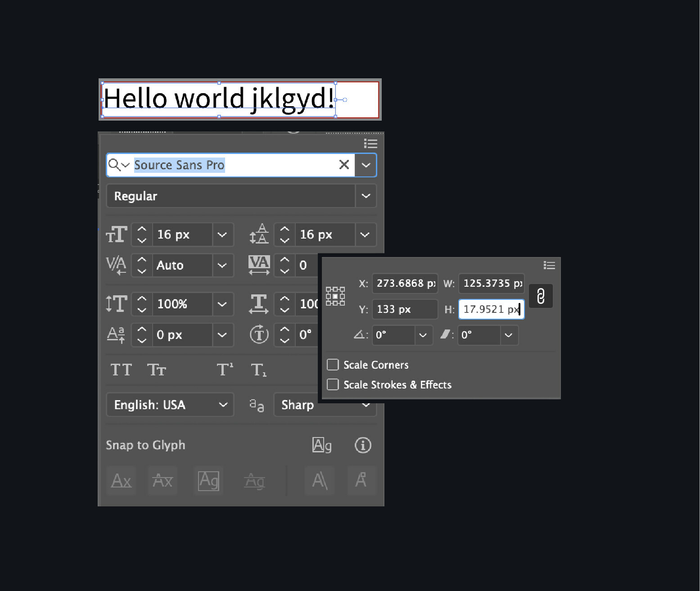Click the Snap to Glyph info icon
The image size is (700, 591).
[363, 445]
